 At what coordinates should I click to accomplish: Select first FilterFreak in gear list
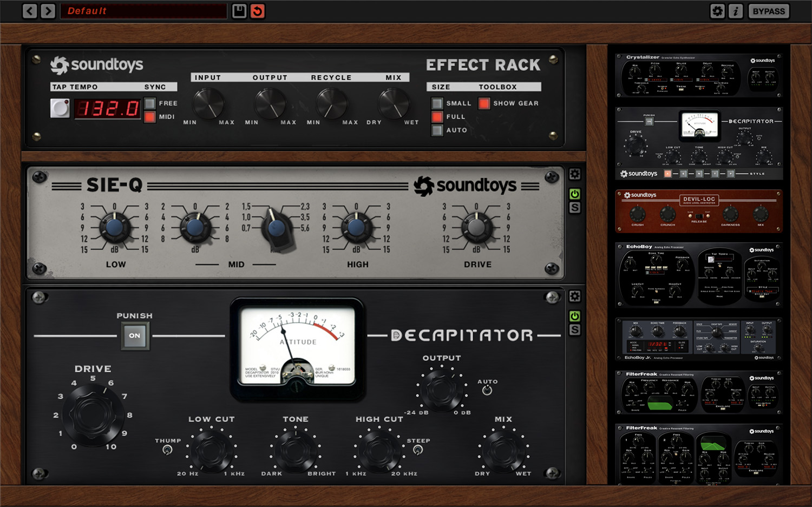(699, 392)
